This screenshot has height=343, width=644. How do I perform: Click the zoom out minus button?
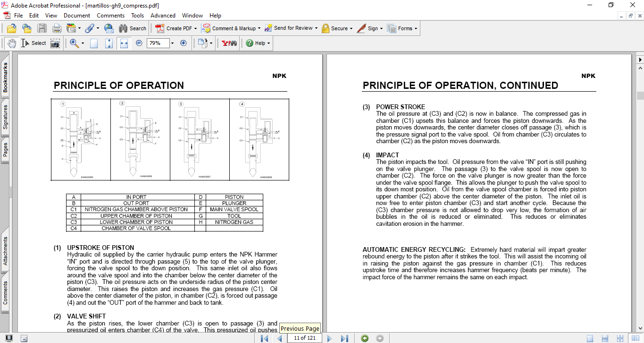pyautogui.click(x=139, y=43)
